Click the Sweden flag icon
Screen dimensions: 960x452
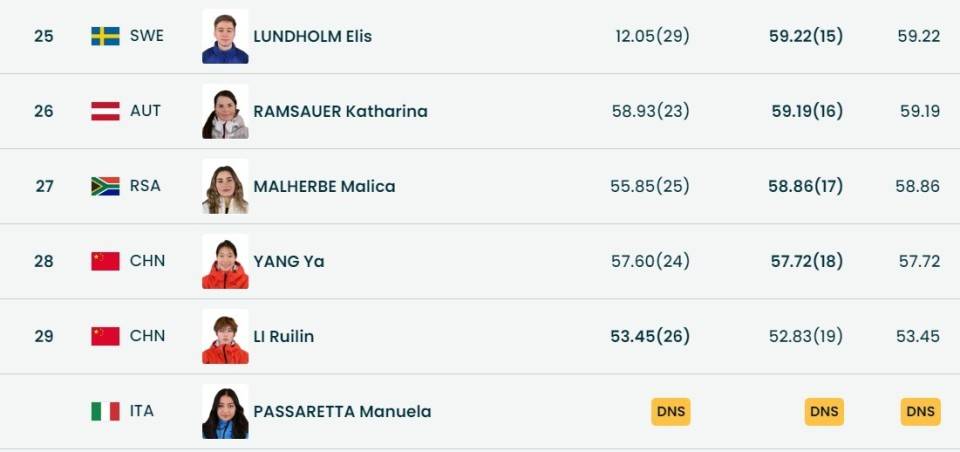pos(105,36)
